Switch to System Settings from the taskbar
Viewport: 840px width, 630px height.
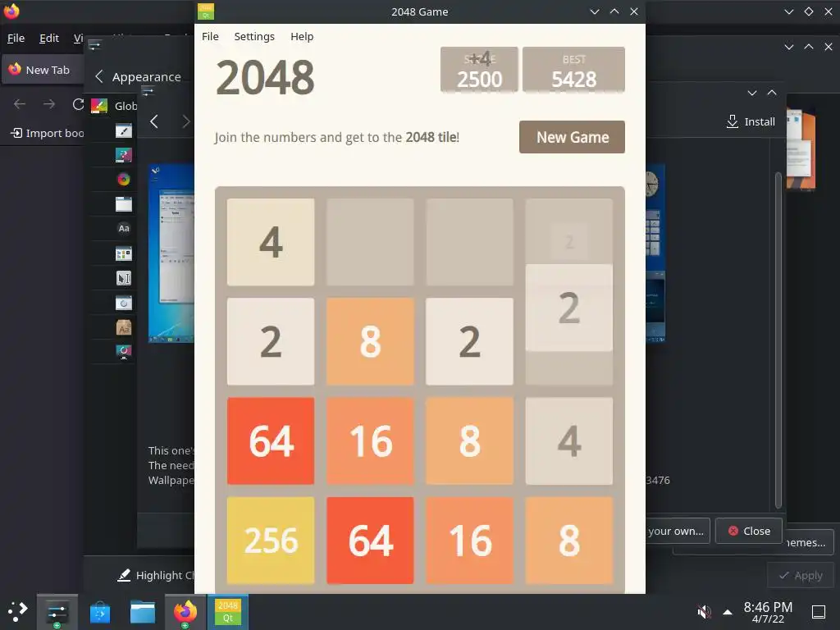(57, 612)
